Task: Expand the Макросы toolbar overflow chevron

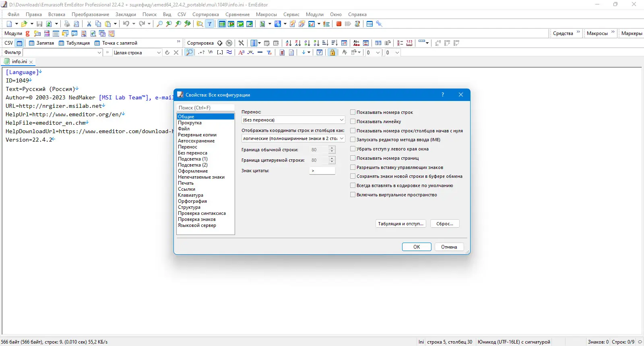Action: (613, 32)
